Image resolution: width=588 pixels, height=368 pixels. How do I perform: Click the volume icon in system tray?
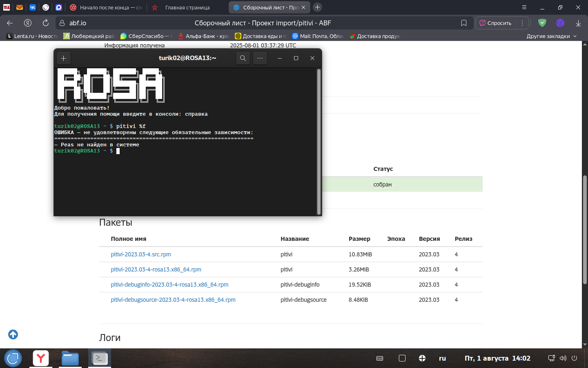click(563, 358)
